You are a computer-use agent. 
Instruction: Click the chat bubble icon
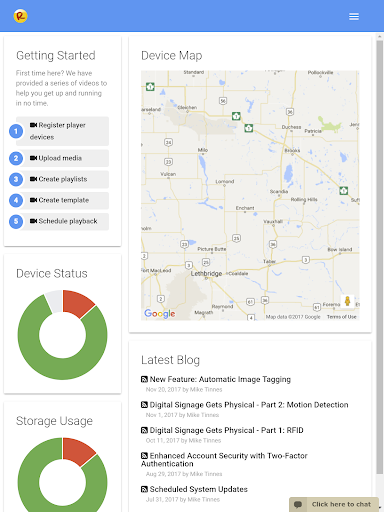click(298, 504)
